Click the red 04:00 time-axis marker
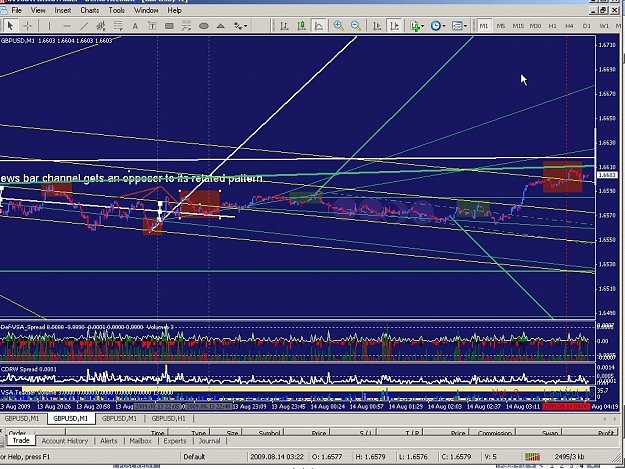 (566, 406)
